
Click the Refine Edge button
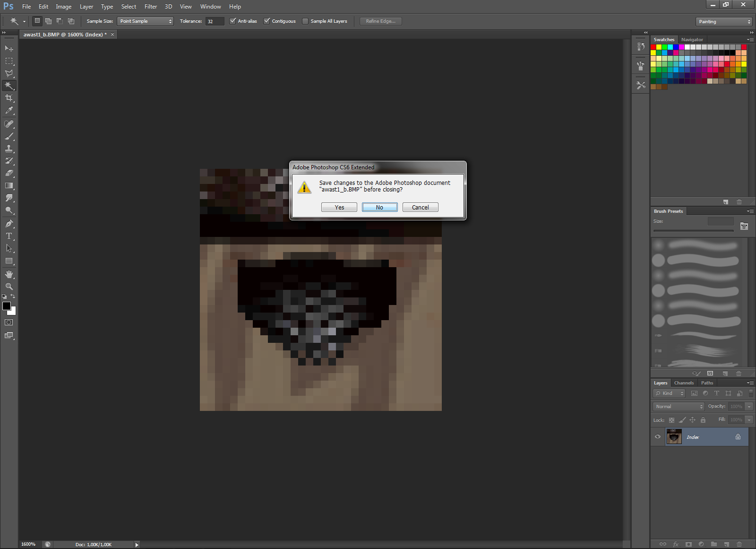381,21
